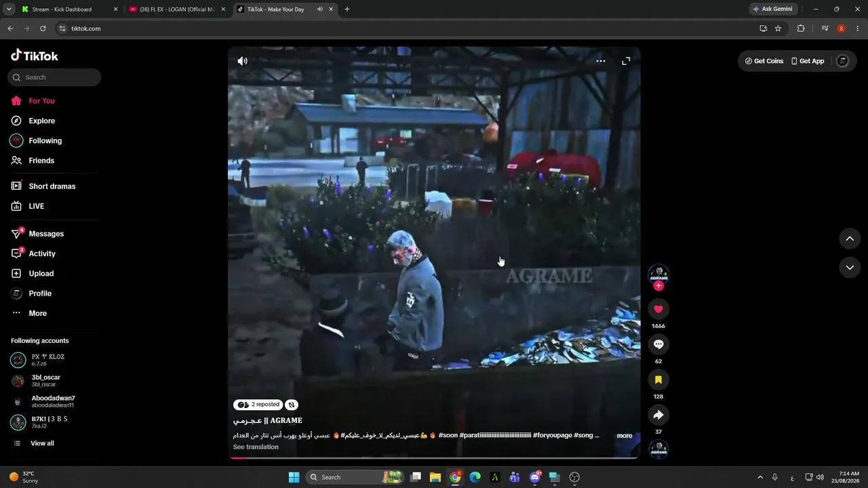Mute the video with the speaker icon
Image resolution: width=868 pixels, height=488 pixels.
click(x=242, y=61)
